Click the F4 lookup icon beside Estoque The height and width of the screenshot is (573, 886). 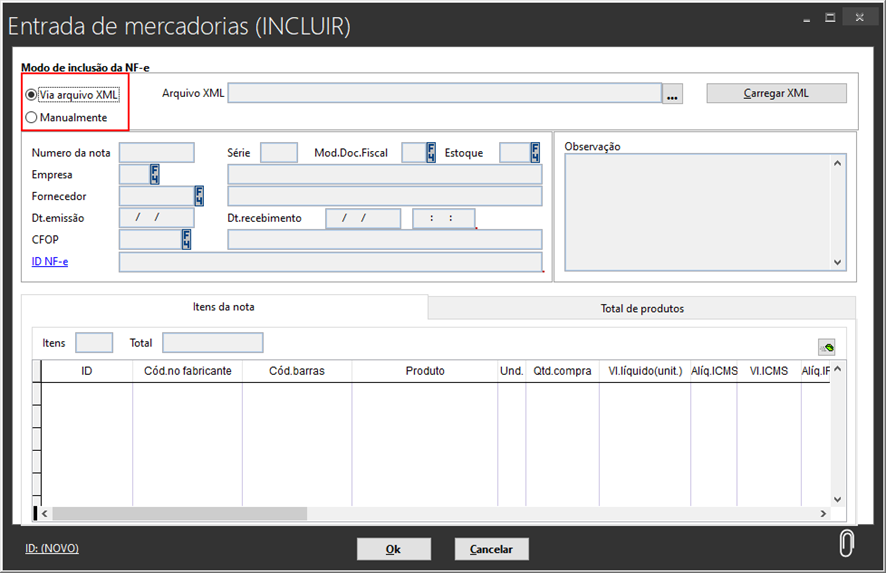tap(535, 153)
